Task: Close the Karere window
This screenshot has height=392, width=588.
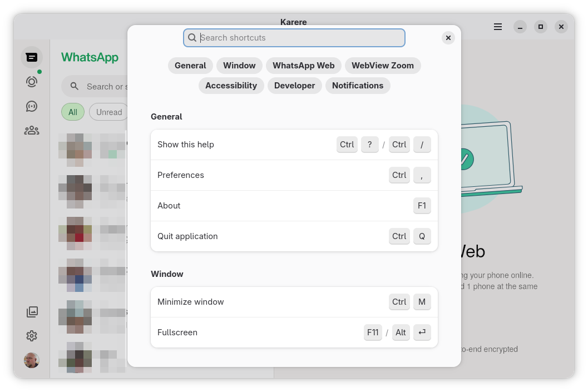Action: coord(561,27)
